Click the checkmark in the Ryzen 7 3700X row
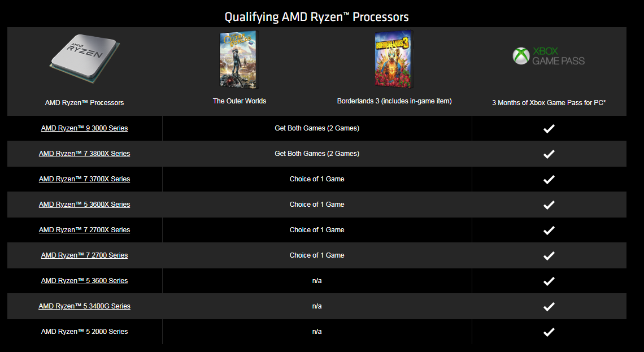The height and width of the screenshot is (352, 644). (x=549, y=180)
